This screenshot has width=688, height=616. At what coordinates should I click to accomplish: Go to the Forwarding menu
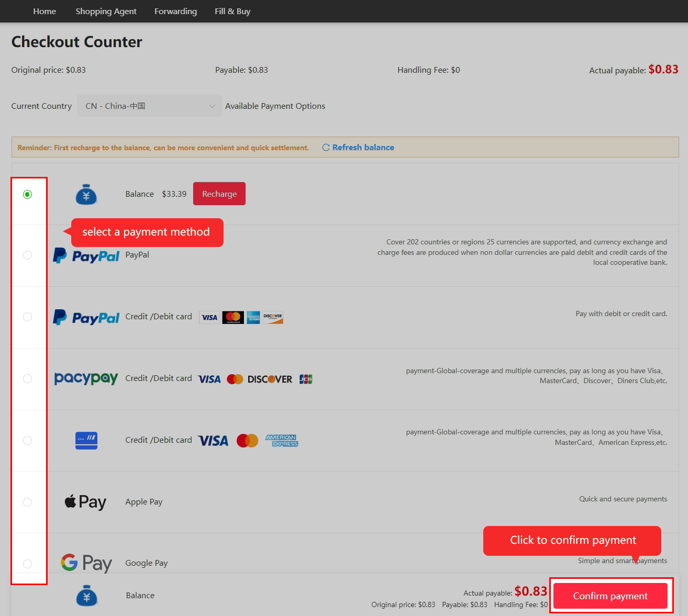[x=175, y=11]
